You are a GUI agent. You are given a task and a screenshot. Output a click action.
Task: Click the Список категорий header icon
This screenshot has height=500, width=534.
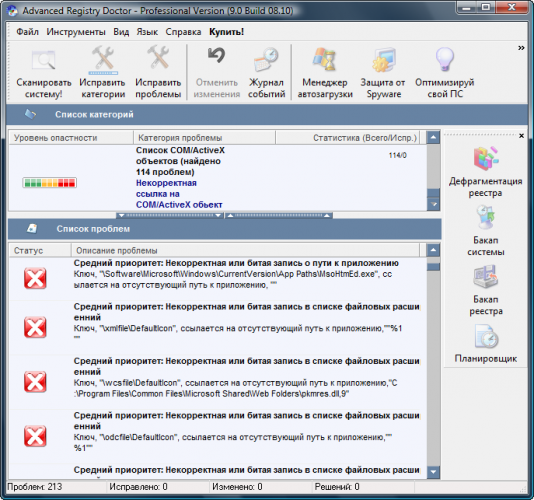point(30,114)
